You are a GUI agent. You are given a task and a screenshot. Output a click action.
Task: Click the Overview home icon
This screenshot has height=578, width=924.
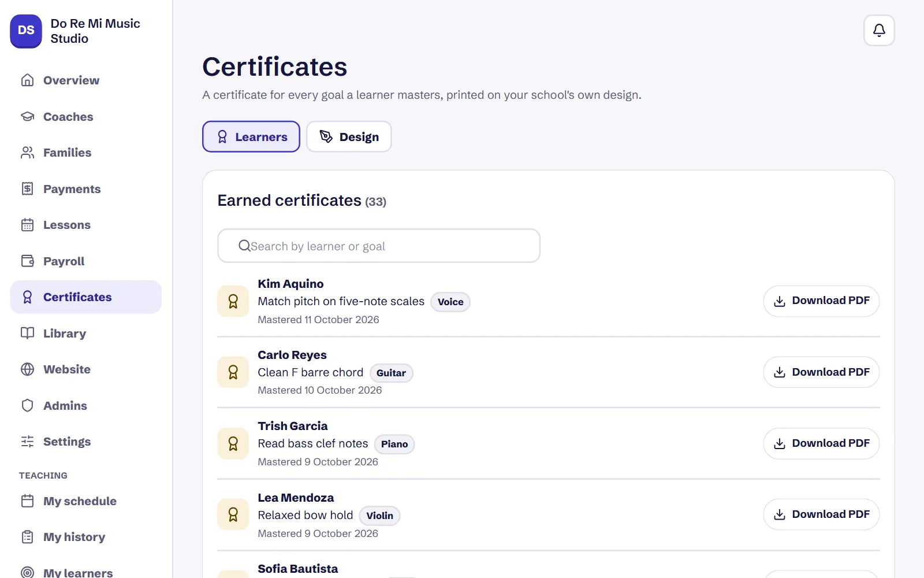click(27, 80)
